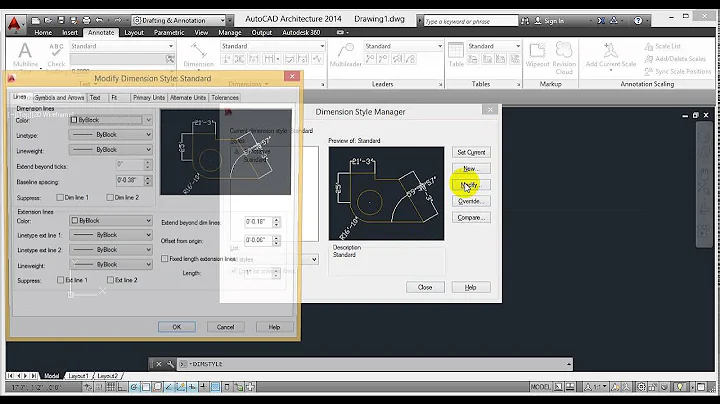Open Extension lines Color dropdown
The height and width of the screenshot is (404, 720).
pos(111,220)
